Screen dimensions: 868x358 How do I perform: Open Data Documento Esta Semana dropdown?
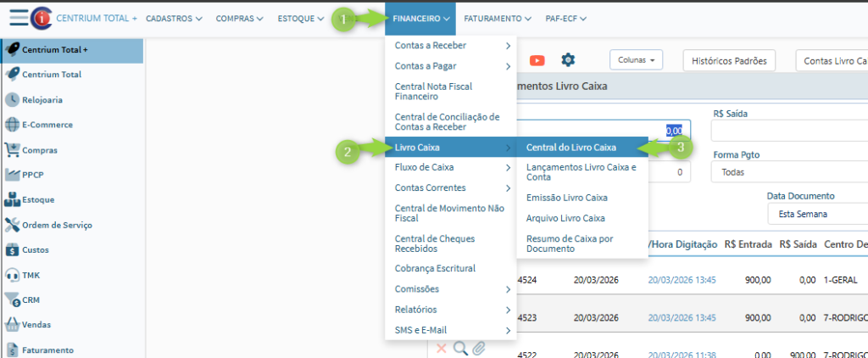(816, 215)
